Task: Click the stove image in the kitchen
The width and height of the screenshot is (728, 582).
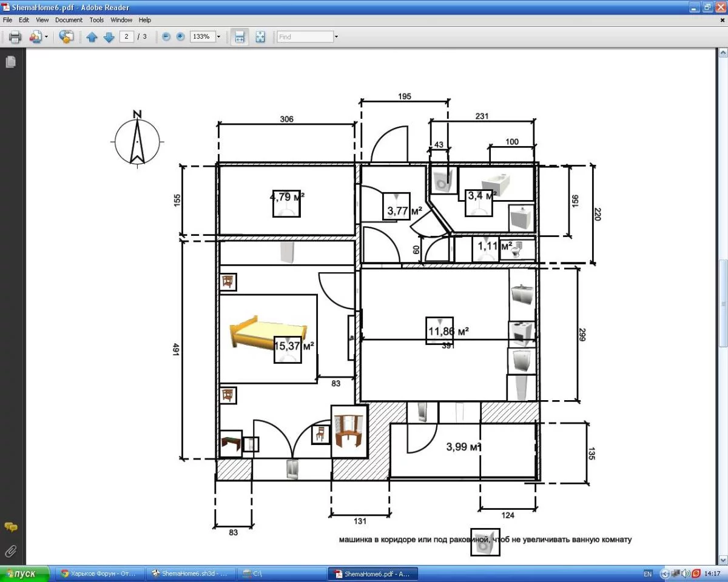Action: (521, 333)
